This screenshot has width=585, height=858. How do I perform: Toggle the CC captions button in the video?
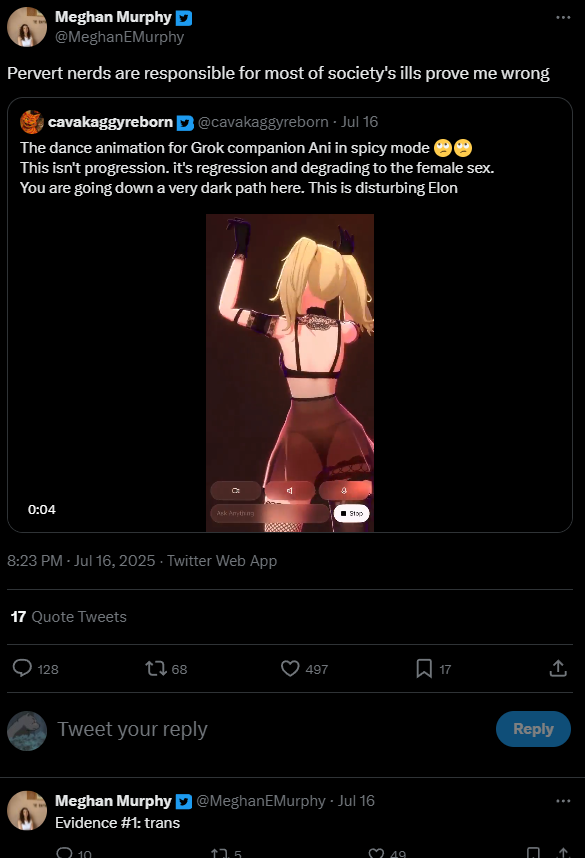(x=236, y=490)
